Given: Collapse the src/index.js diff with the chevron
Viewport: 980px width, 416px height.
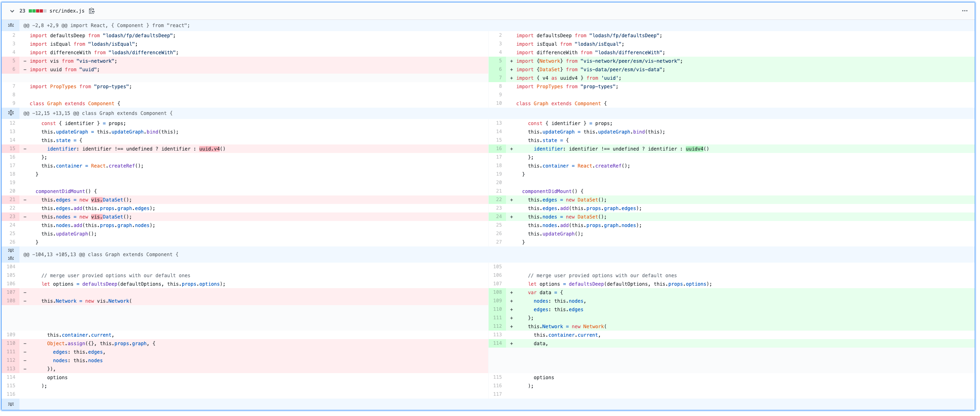Looking at the screenshot, I should click(12, 11).
